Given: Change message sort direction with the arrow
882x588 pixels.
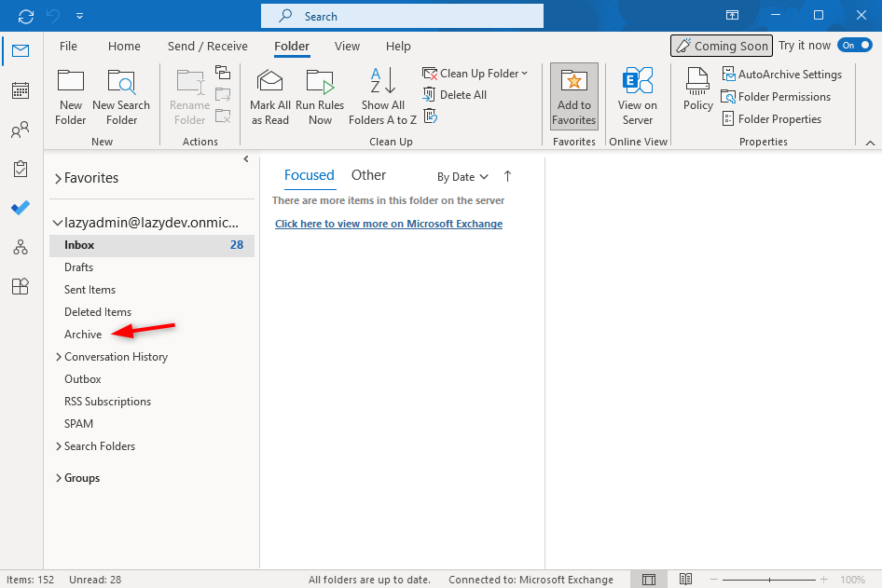Looking at the screenshot, I should tap(507, 176).
